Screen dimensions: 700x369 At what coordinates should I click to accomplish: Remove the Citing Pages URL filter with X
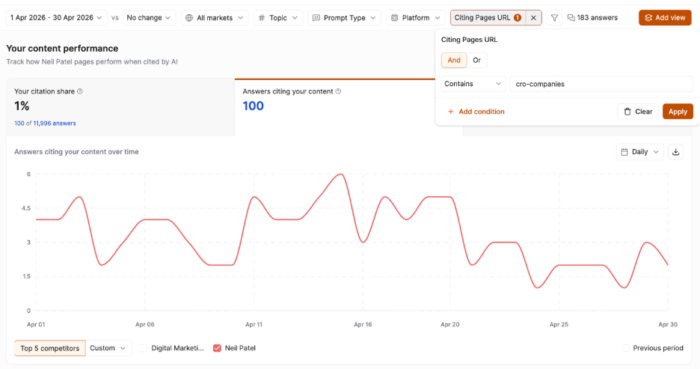tap(533, 18)
